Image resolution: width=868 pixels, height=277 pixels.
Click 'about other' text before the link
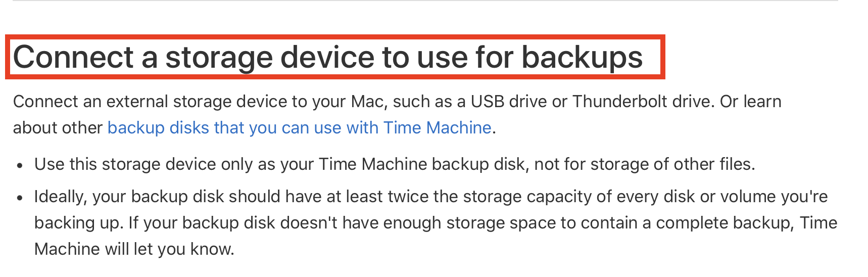(58, 128)
